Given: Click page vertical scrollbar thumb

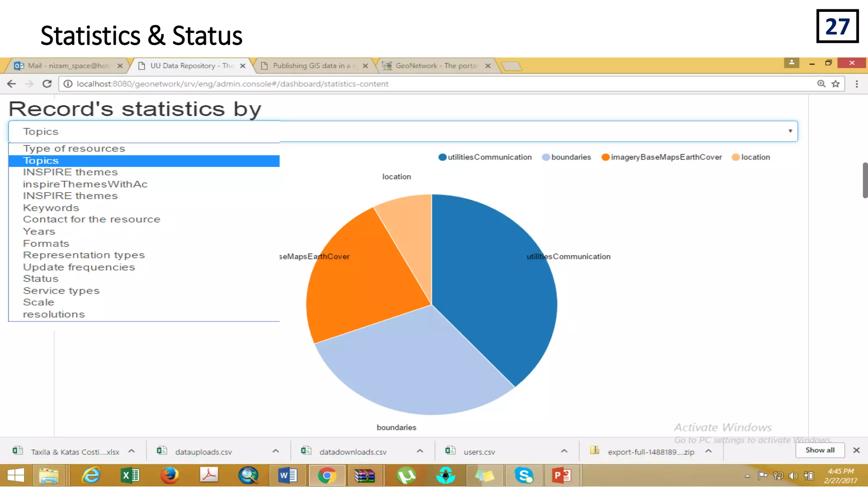Looking at the screenshot, I should [865, 180].
